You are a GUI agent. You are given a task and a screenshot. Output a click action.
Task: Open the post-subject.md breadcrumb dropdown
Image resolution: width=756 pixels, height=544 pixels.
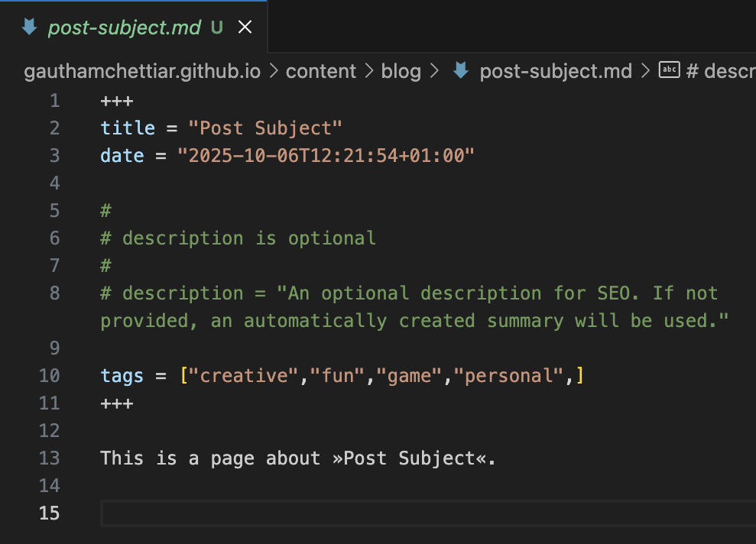pyautogui.click(x=555, y=70)
